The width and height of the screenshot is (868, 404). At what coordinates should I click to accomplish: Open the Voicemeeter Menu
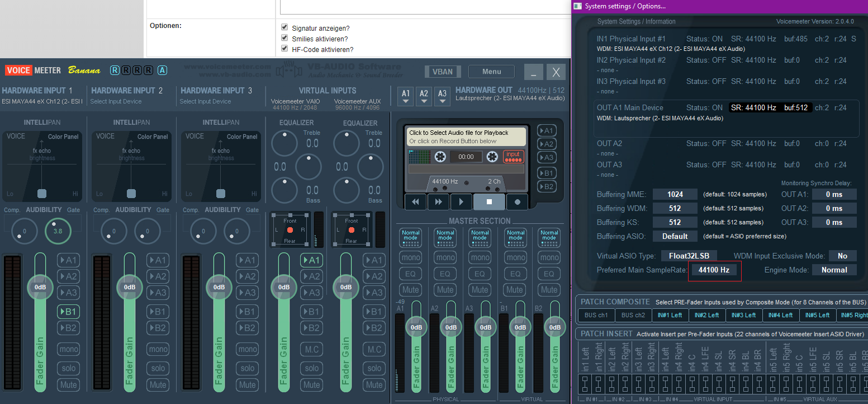pyautogui.click(x=491, y=72)
